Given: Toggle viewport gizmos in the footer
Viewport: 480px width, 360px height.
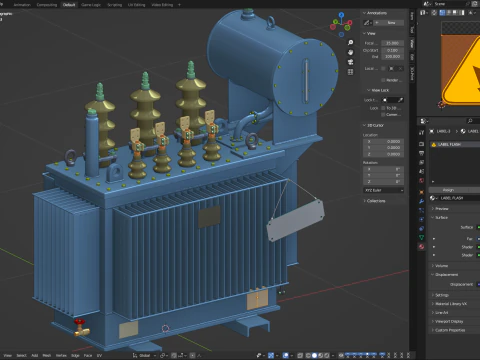Looking at the screenshot, I should (271, 355).
